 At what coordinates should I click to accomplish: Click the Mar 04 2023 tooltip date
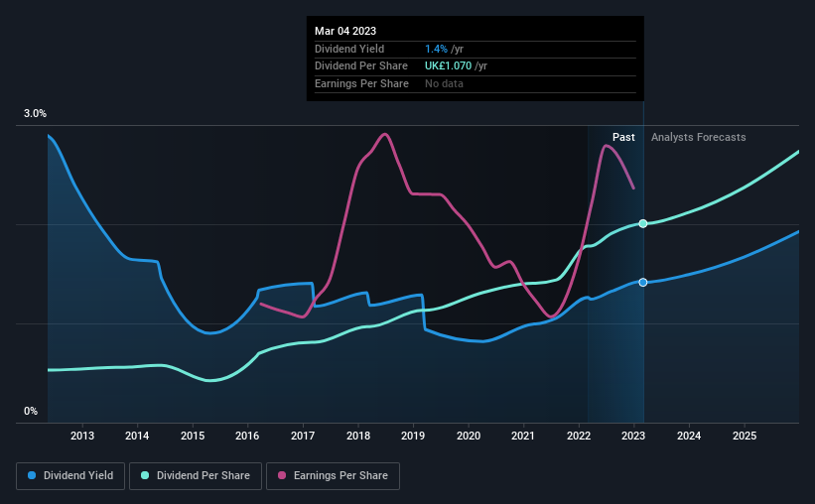pyautogui.click(x=345, y=31)
